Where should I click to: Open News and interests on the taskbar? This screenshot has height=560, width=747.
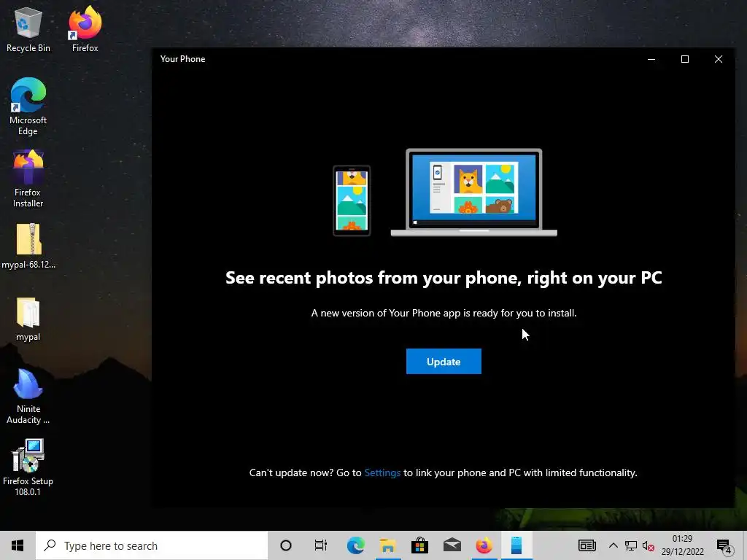click(587, 545)
